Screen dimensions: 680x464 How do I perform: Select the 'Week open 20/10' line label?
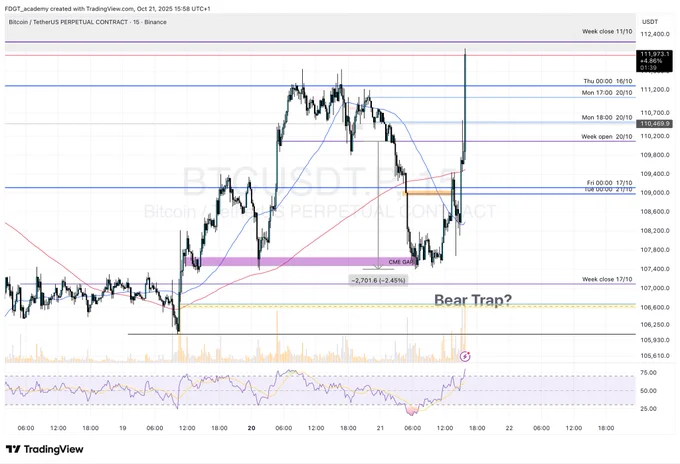[x=607, y=137]
